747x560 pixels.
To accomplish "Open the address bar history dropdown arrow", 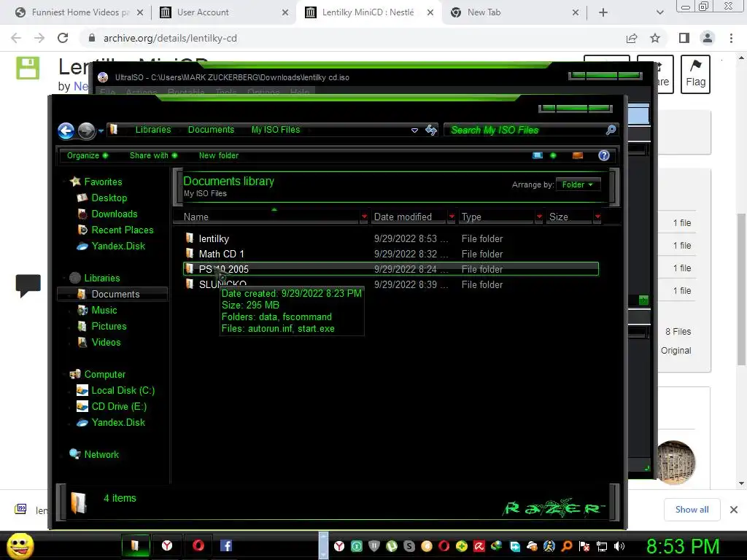I will (x=414, y=130).
